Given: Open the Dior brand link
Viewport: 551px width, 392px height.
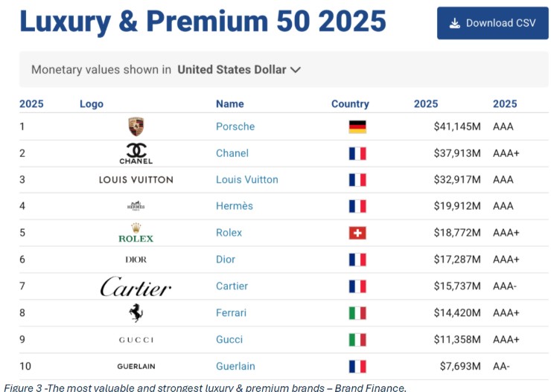Looking at the screenshot, I should point(226,260).
